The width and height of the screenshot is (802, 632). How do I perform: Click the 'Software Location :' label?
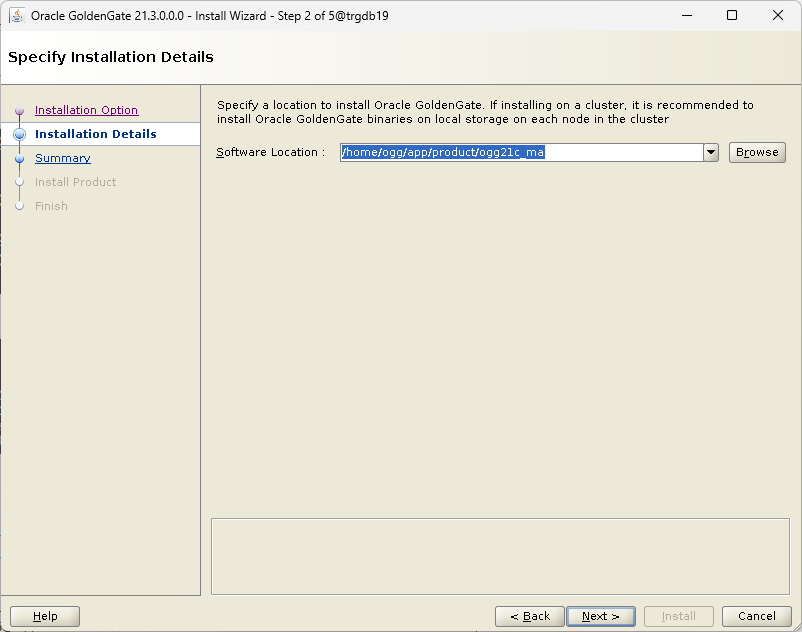tap(271, 152)
